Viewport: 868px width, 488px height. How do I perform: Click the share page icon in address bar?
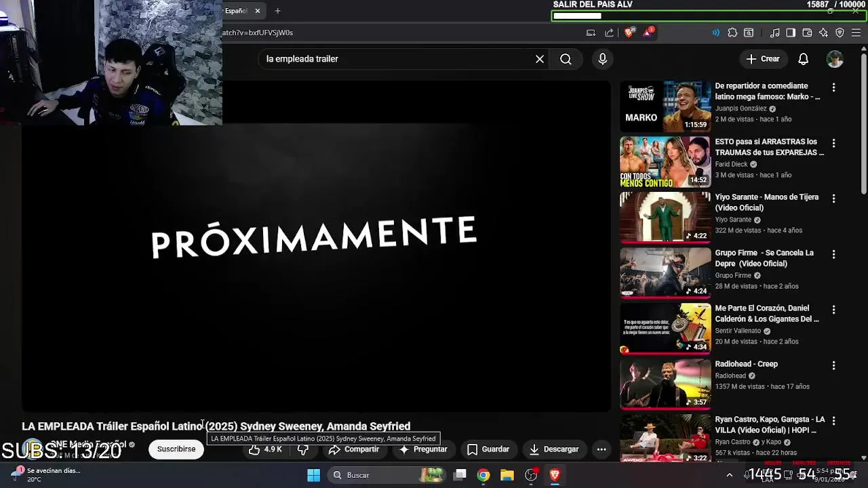tap(609, 33)
